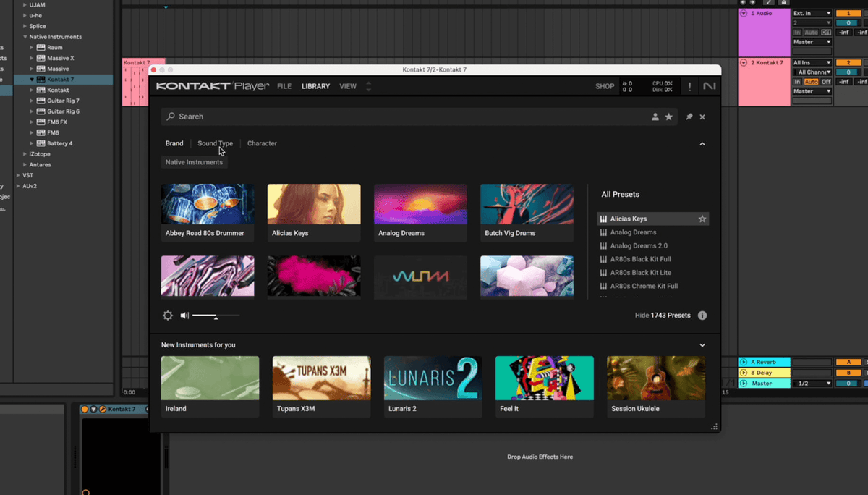Open the Master output dropdown on 1 Audio track
The width and height of the screenshot is (868, 495).
click(812, 42)
